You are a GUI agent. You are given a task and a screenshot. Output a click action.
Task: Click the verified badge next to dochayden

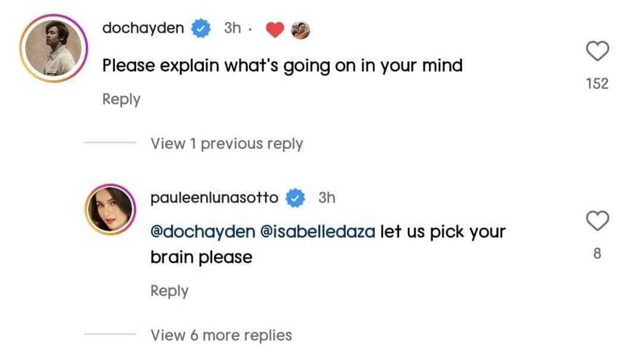tap(201, 29)
